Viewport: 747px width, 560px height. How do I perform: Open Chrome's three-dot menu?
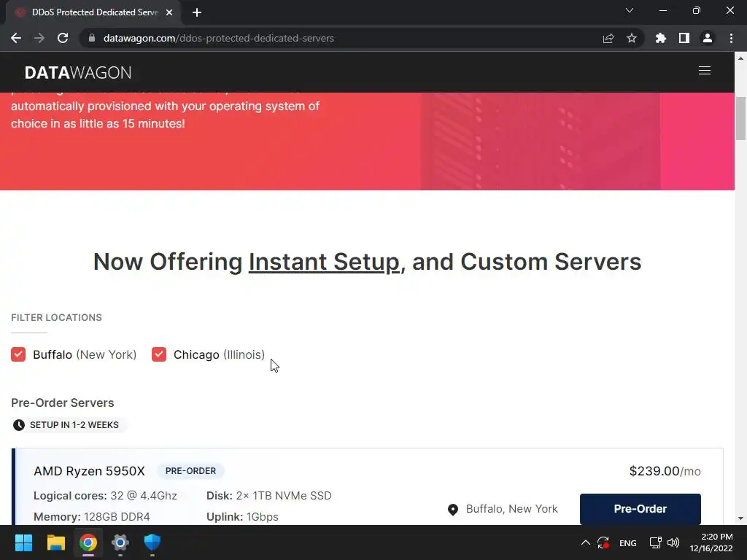731,38
